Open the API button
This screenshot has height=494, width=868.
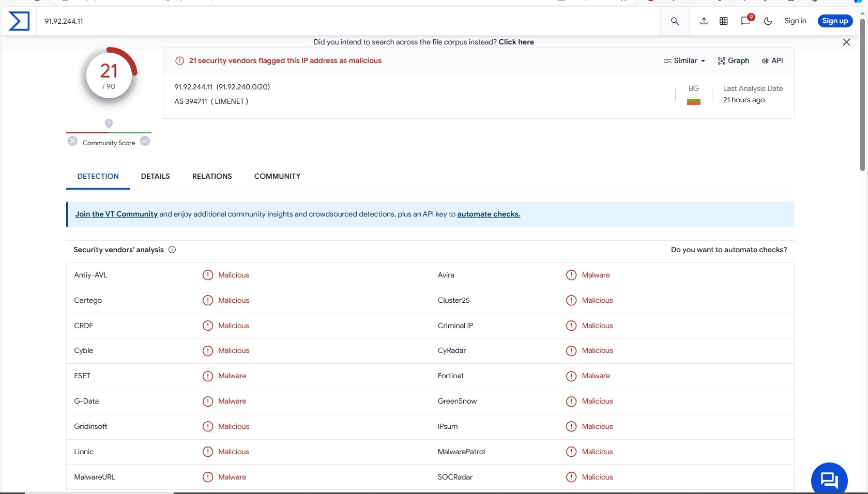[x=772, y=60]
